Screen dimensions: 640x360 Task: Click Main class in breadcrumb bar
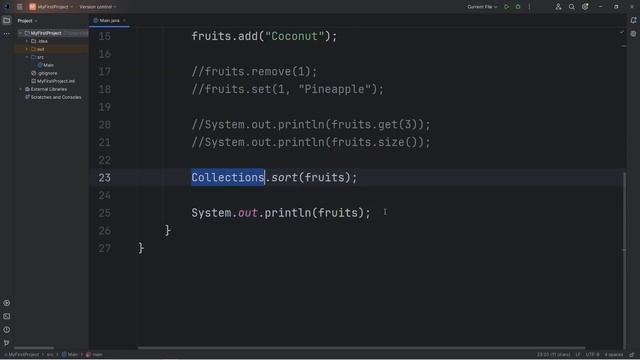point(70,355)
